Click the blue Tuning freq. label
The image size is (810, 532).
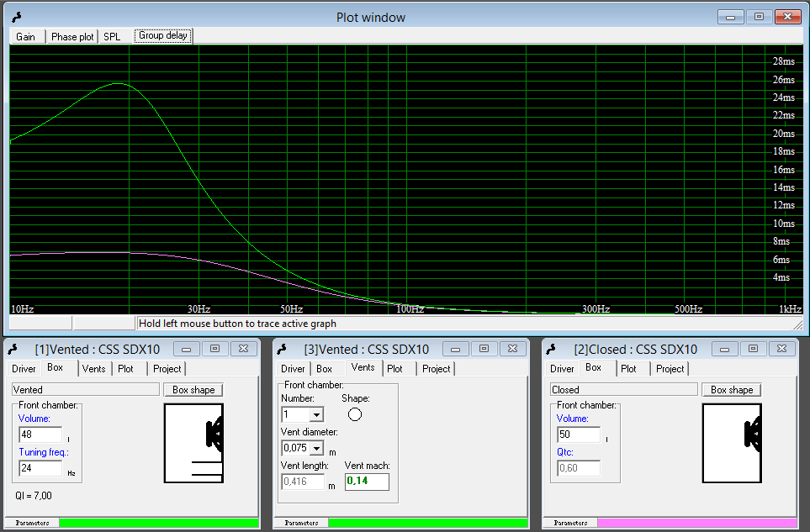click(x=44, y=452)
